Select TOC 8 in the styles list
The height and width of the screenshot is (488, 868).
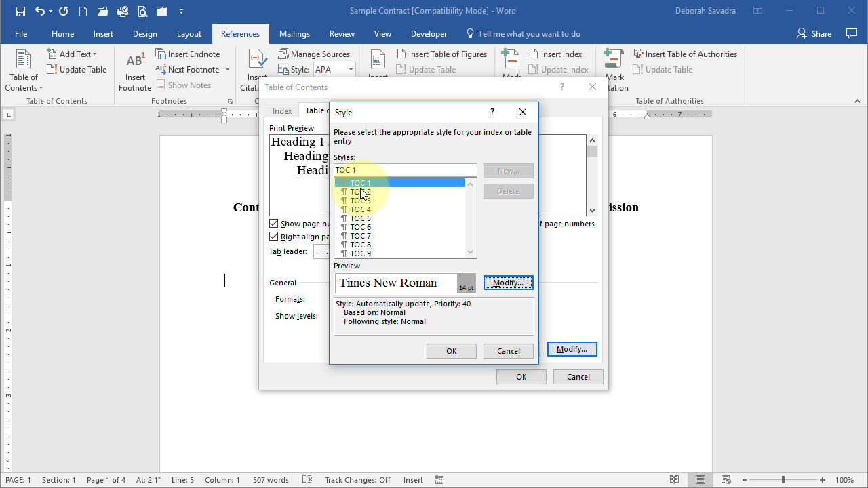[x=399, y=245]
